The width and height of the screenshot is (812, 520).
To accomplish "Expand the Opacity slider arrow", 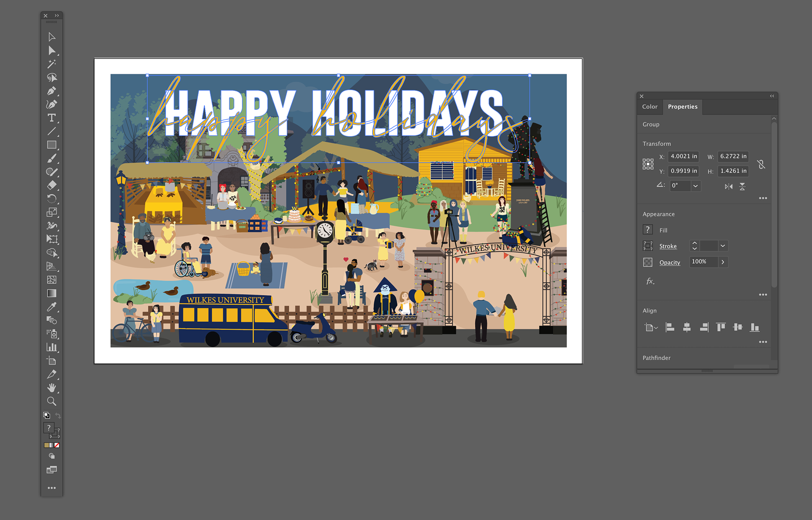I will (723, 262).
